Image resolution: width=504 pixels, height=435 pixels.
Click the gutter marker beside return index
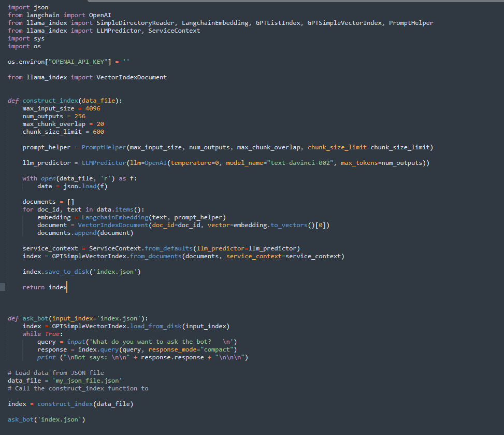(x=2, y=287)
